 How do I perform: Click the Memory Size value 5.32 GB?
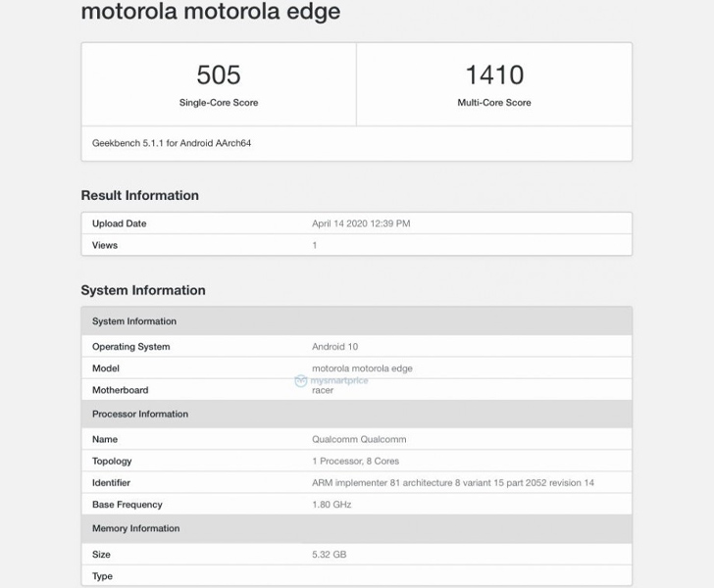pyautogui.click(x=329, y=555)
